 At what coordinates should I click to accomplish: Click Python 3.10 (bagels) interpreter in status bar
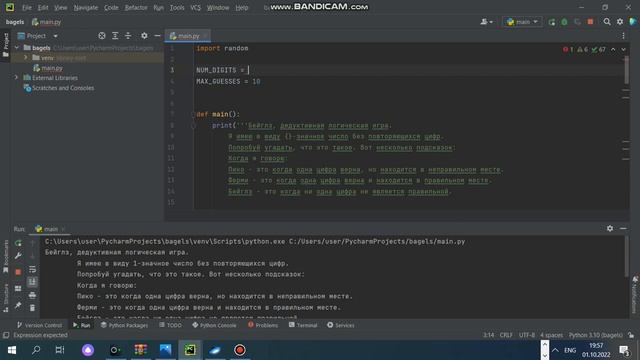coord(596,336)
